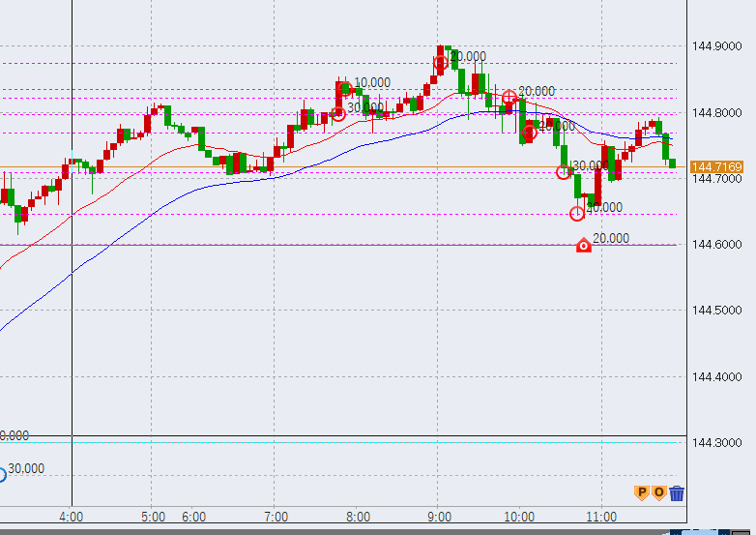
Task: Click the 9:00 time axis label
Action: tap(438, 516)
